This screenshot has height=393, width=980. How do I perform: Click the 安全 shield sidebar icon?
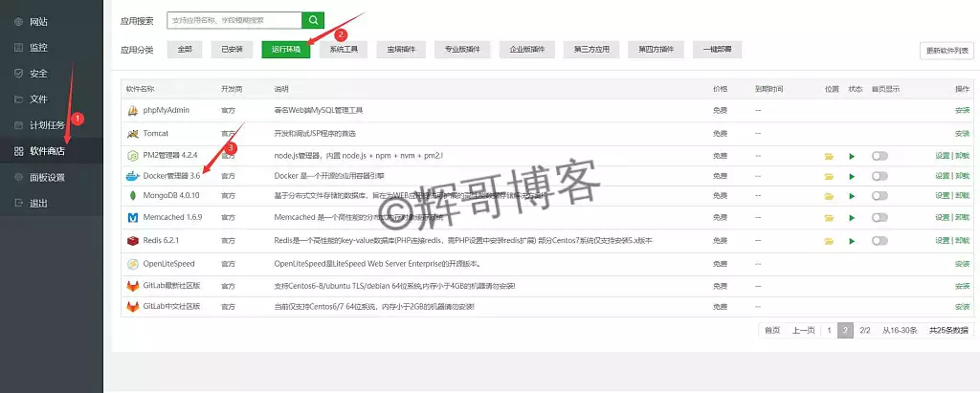pos(18,73)
